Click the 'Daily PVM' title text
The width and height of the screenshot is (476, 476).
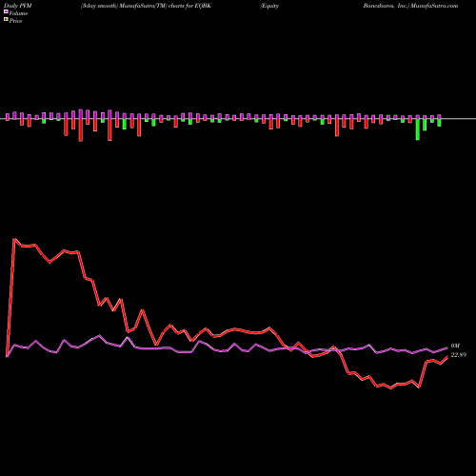18,6
